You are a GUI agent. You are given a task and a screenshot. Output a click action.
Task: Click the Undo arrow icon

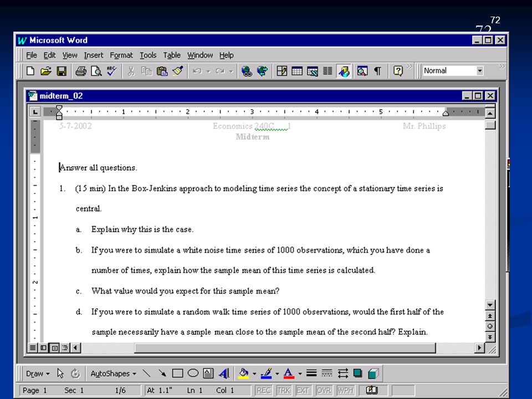point(197,71)
